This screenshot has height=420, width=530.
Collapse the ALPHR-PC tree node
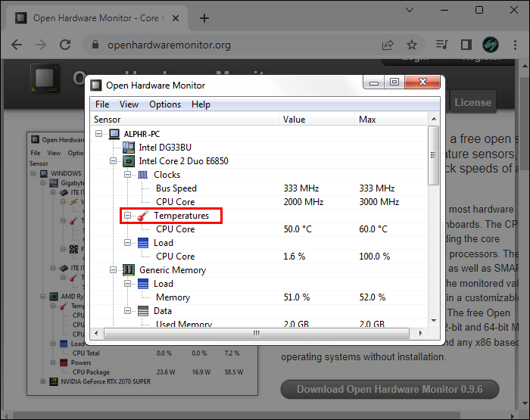click(98, 134)
